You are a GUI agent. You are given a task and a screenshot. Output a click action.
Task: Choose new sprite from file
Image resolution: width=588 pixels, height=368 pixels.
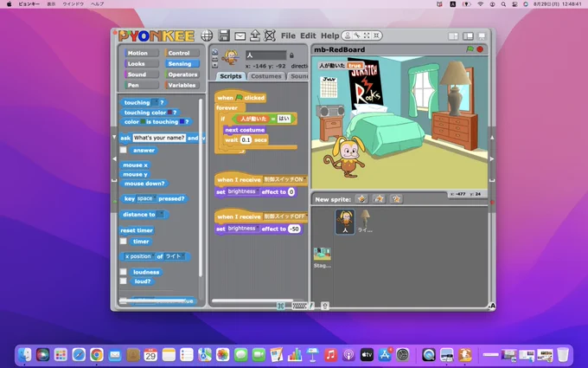tap(379, 199)
